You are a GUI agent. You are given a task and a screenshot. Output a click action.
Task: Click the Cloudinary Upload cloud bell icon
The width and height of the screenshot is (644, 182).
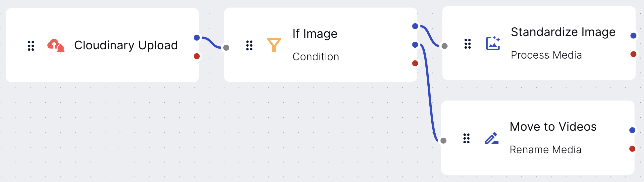click(56, 46)
